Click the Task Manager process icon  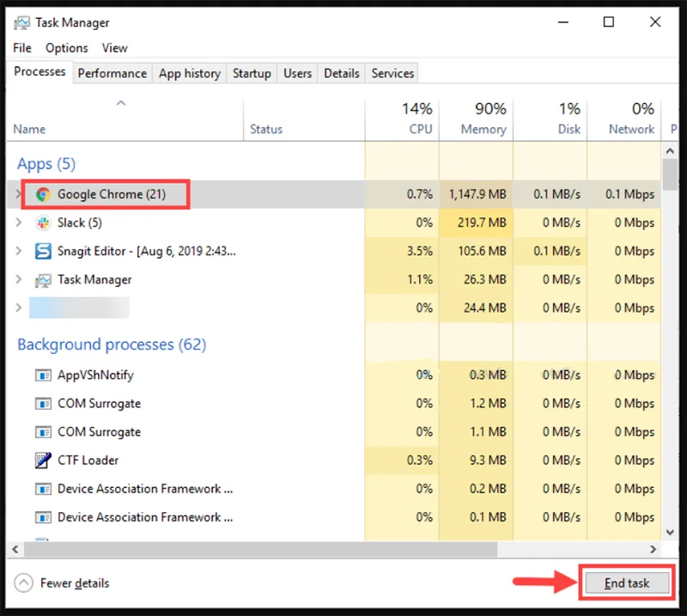tap(43, 280)
